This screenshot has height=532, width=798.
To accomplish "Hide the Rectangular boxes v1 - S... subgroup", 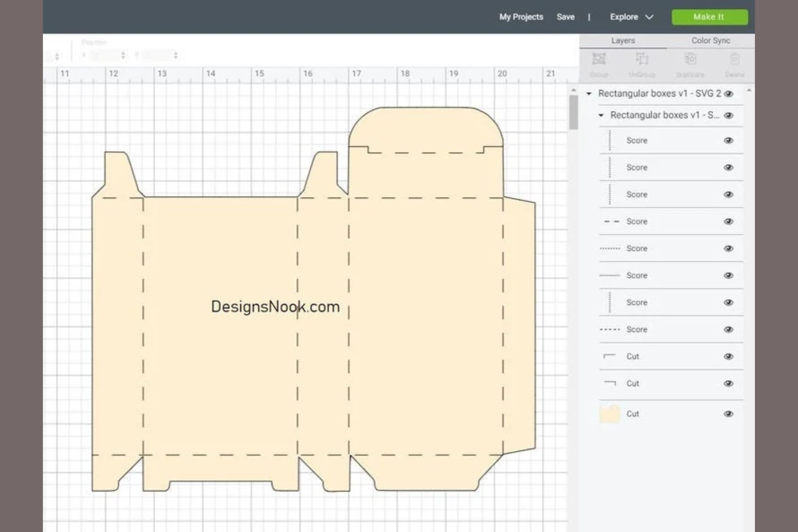I will (x=729, y=115).
